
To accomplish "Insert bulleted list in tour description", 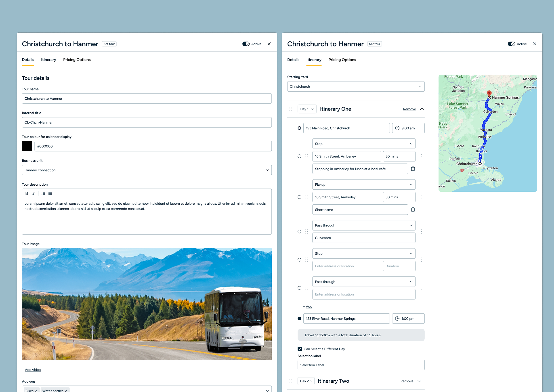I will pos(50,193).
